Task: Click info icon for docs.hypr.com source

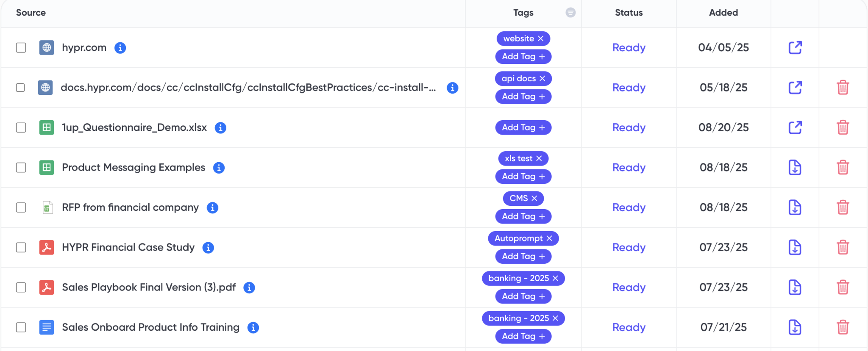Action: point(453,88)
